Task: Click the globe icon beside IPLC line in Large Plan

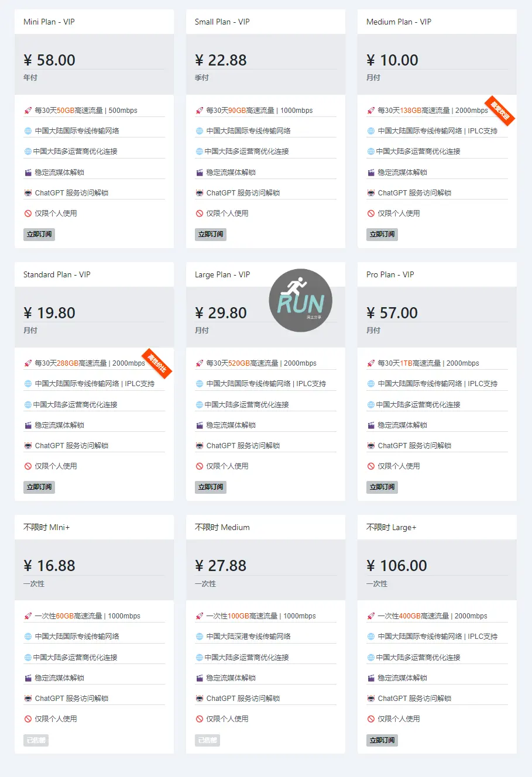Action: tap(200, 384)
